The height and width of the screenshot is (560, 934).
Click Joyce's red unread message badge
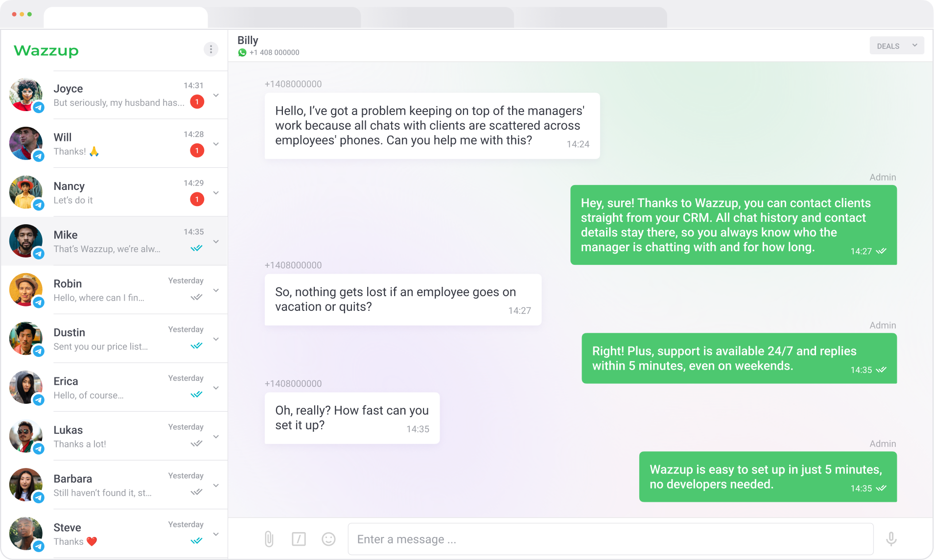click(197, 102)
